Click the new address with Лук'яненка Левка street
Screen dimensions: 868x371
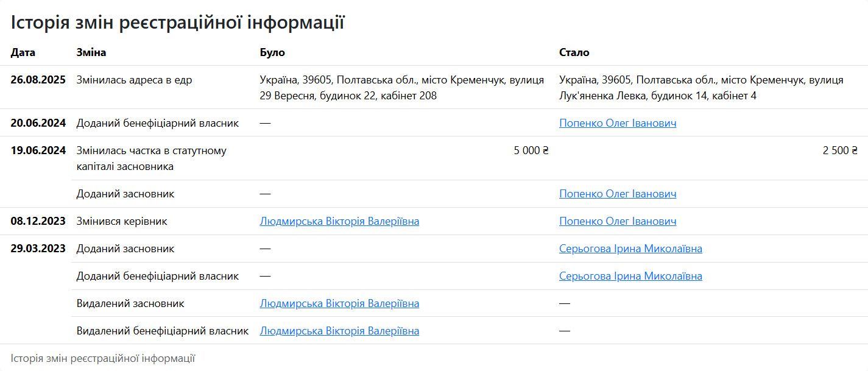pyautogui.click(x=701, y=88)
